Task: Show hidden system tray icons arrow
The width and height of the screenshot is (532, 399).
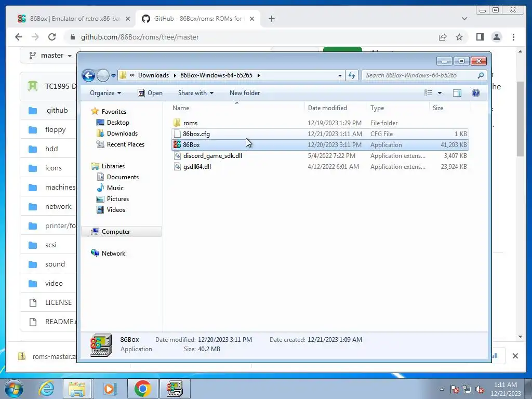Action: pos(442,389)
